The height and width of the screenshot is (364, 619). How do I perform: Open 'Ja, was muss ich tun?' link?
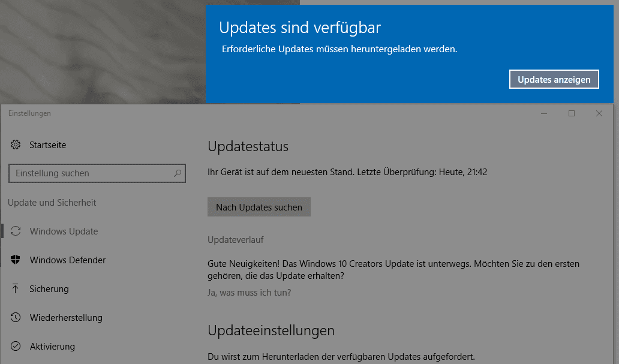(249, 293)
